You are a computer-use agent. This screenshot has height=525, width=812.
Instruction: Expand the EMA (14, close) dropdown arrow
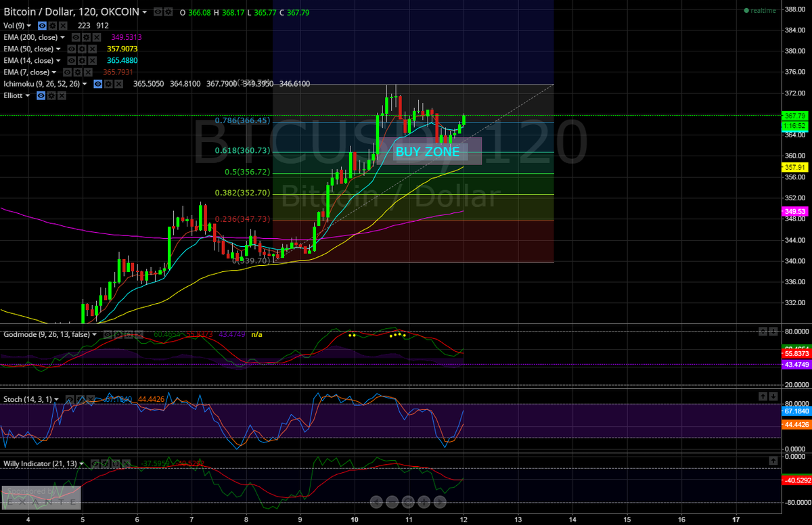pyautogui.click(x=58, y=60)
